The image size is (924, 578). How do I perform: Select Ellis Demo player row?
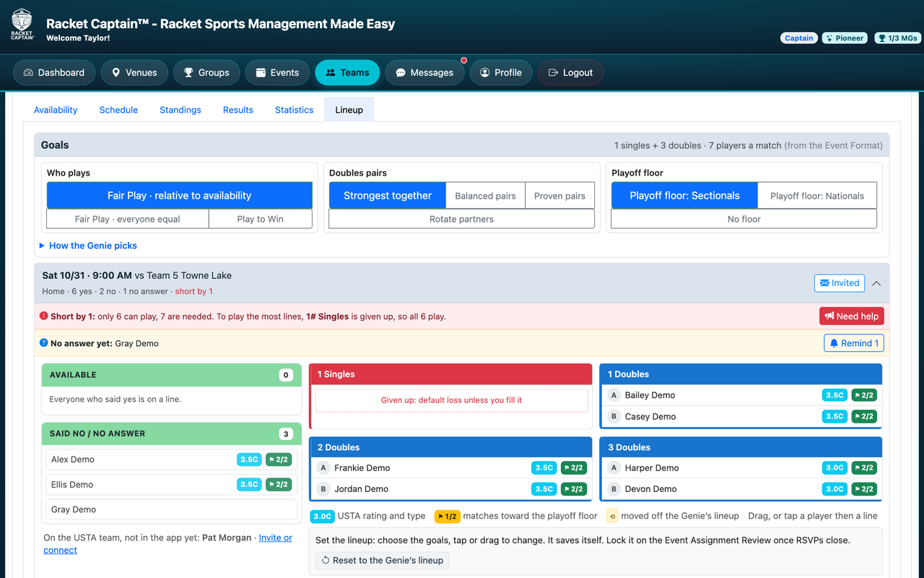point(171,485)
